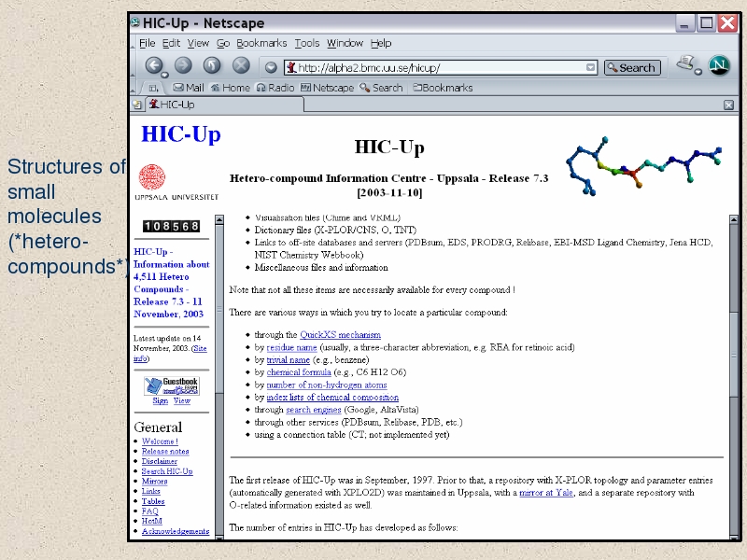Follow the number of non-hydrogen atoms link

(327, 385)
